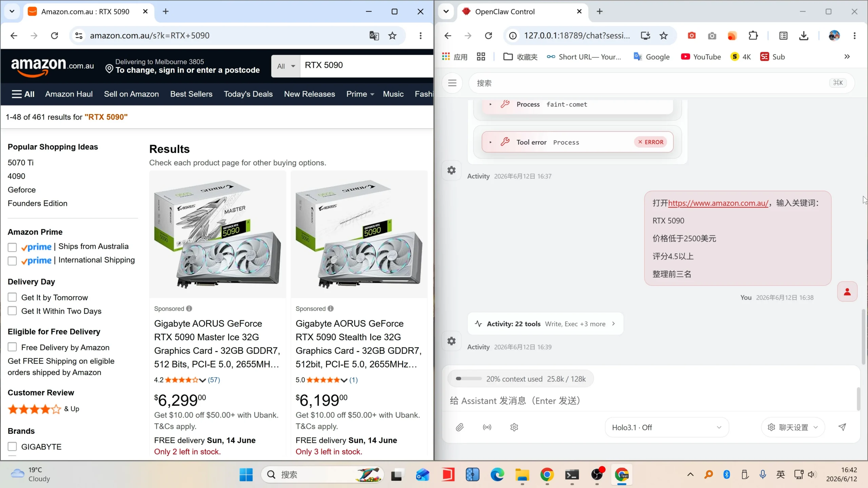Open the Gigabyte AORUS RTX 5090 Master Ice listing
The width and height of the screenshot is (868, 488).
click(x=217, y=344)
